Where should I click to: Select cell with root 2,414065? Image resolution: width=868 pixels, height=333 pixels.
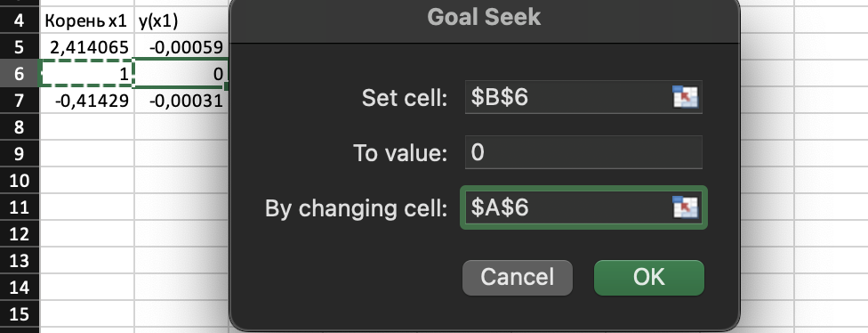pos(87,47)
